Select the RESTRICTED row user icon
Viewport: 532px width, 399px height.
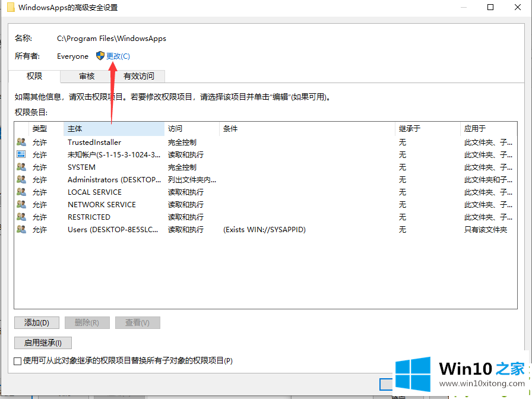pos(21,217)
